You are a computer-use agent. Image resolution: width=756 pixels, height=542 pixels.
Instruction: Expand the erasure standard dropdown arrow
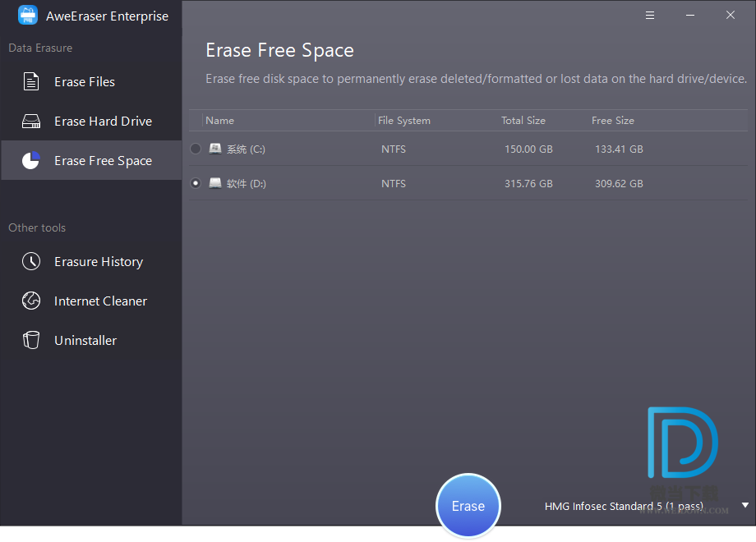[745, 505]
